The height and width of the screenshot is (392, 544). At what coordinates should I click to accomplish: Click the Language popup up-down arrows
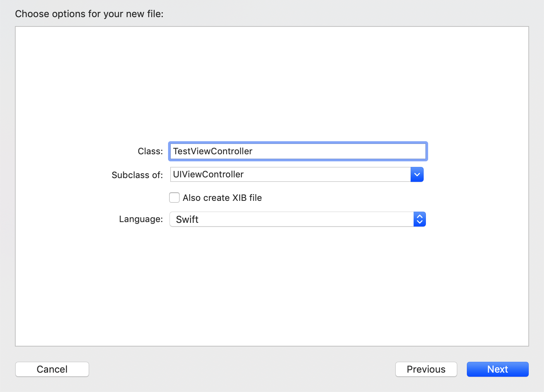pos(420,219)
